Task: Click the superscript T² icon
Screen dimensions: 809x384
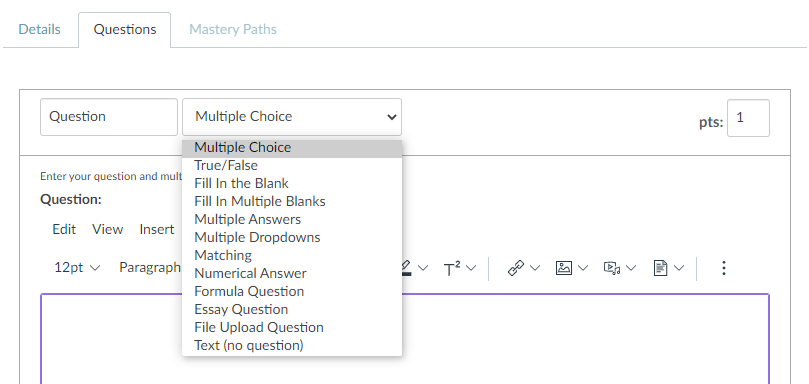Action: coord(452,268)
